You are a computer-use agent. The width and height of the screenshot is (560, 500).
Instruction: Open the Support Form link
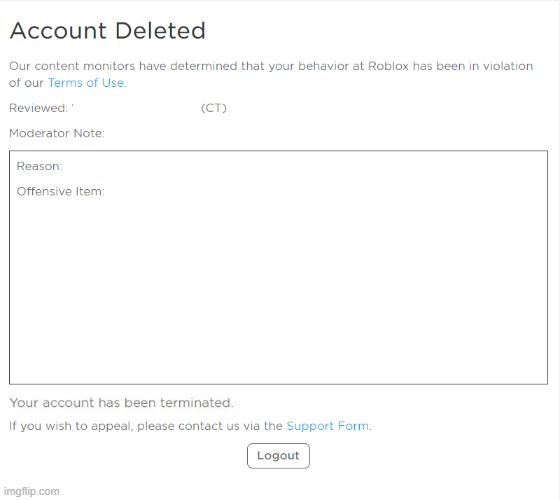point(328,426)
